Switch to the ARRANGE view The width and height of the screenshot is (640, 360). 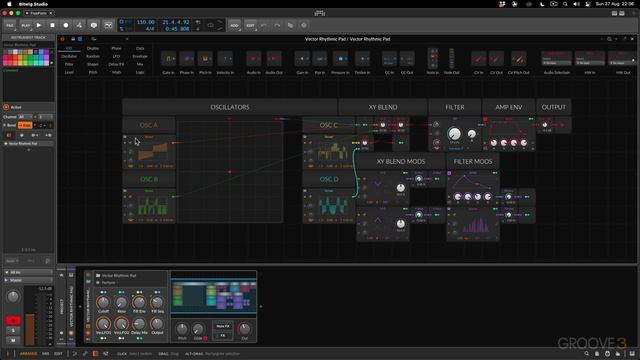[29, 353]
